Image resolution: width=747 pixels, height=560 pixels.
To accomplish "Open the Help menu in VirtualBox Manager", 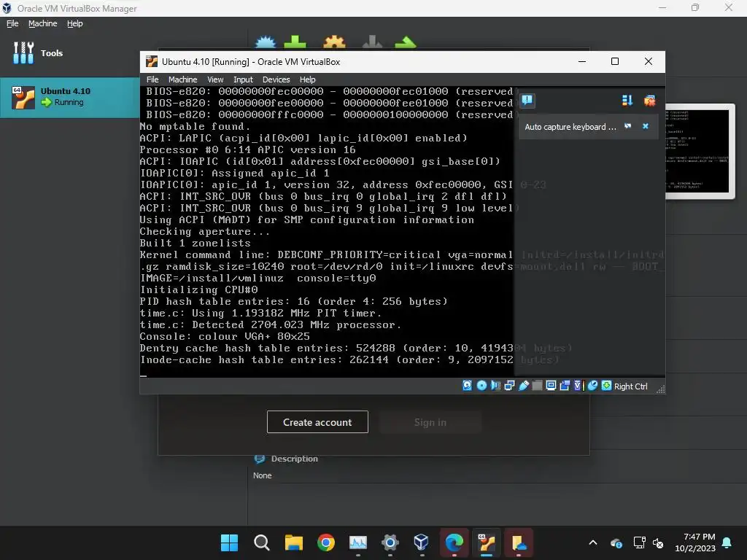I will pyautogui.click(x=75, y=23).
